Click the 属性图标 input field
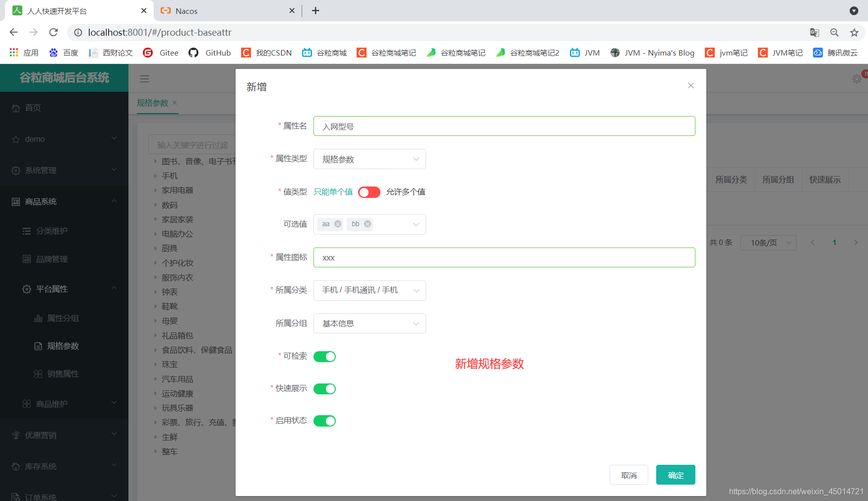 click(504, 257)
